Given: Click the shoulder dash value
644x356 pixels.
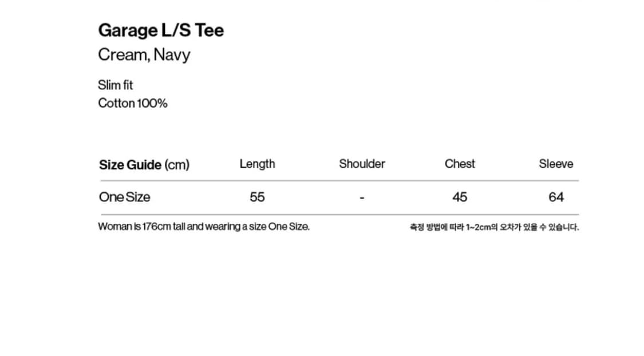Looking at the screenshot, I should [362, 199].
